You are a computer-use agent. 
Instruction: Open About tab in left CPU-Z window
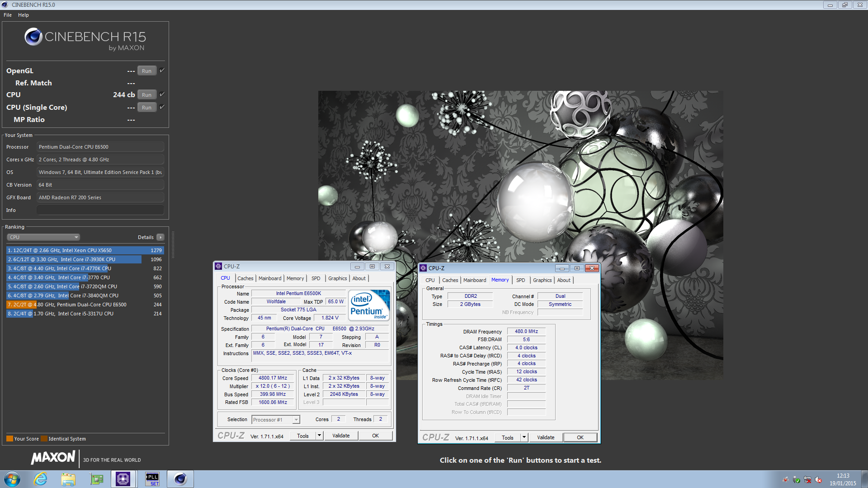359,278
